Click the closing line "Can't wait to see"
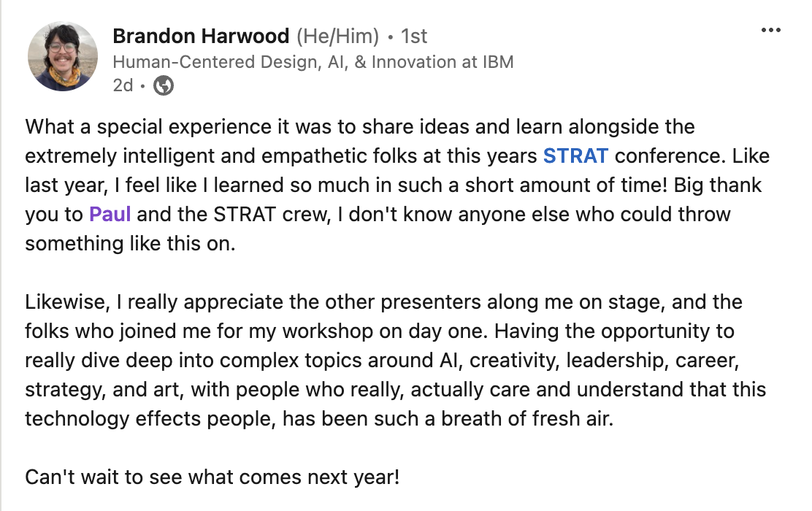Image resolution: width=812 pixels, height=511 pixels. (x=212, y=478)
